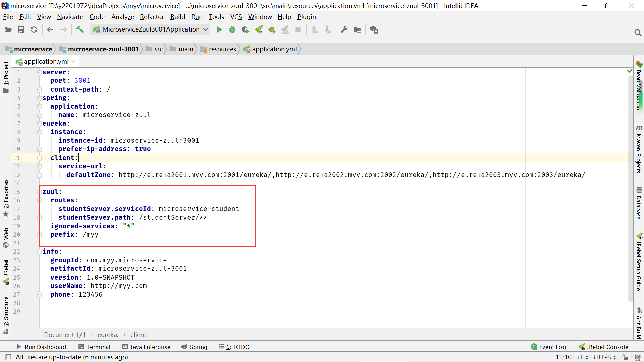Open Search Everywhere magnifier icon

coord(638,33)
